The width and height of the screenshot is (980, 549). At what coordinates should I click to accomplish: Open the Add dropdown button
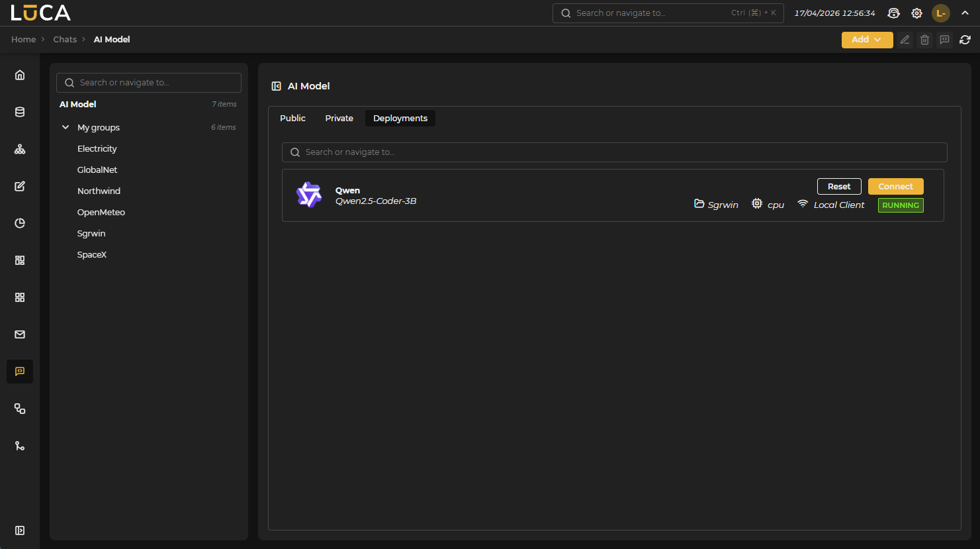coord(867,40)
